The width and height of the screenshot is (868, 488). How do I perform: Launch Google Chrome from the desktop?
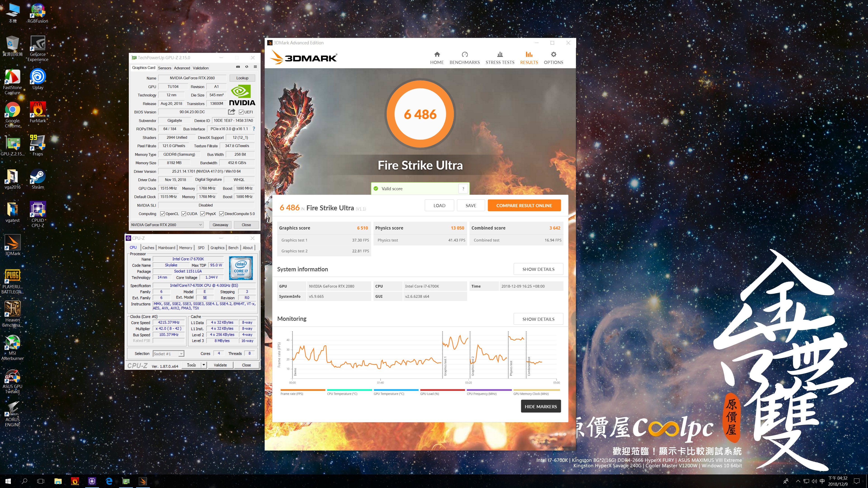(12, 115)
